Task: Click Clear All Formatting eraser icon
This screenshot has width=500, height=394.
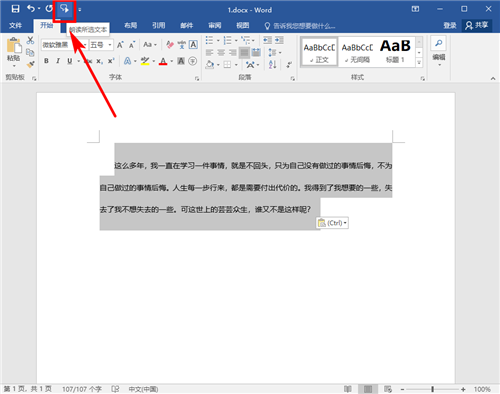Action: [x=170, y=45]
